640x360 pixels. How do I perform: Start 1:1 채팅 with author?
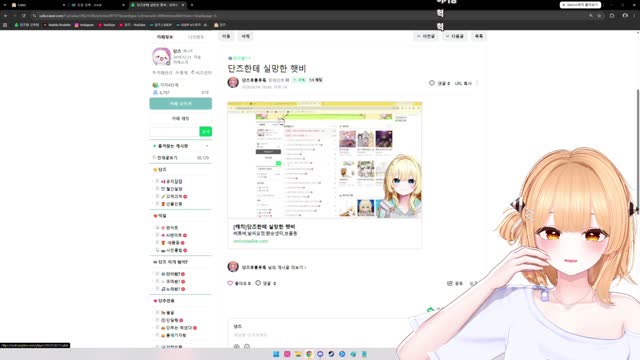pyautogui.click(x=315, y=80)
